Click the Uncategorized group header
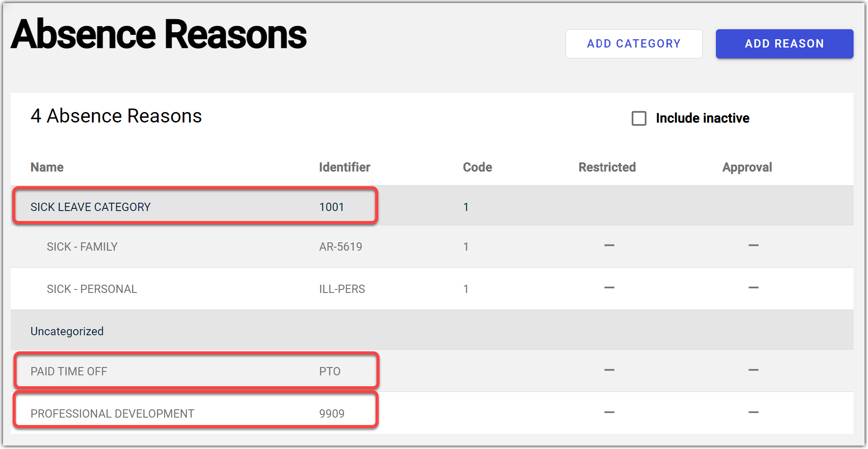 (x=67, y=331)
